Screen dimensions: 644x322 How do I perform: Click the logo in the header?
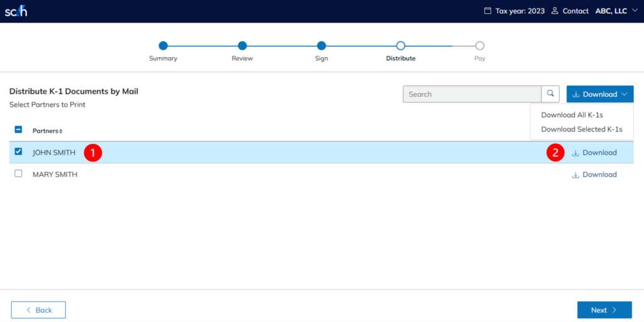click(16, 11)
